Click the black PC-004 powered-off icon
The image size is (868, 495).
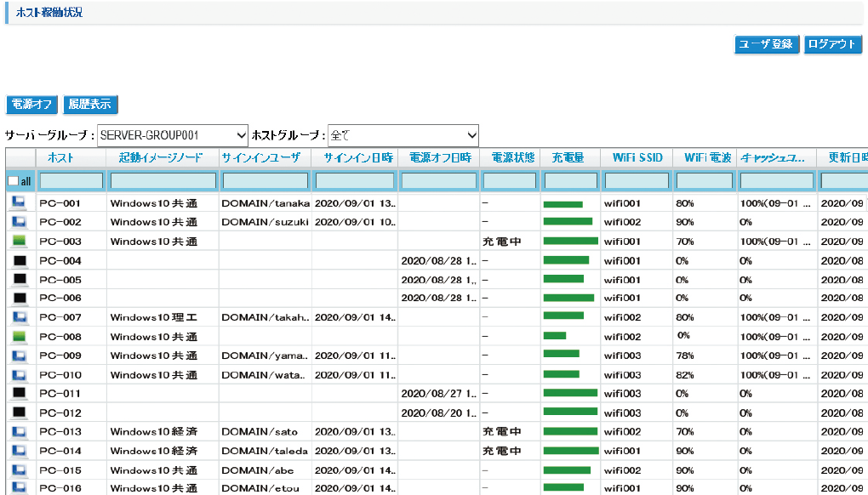(x=20, y=260)
